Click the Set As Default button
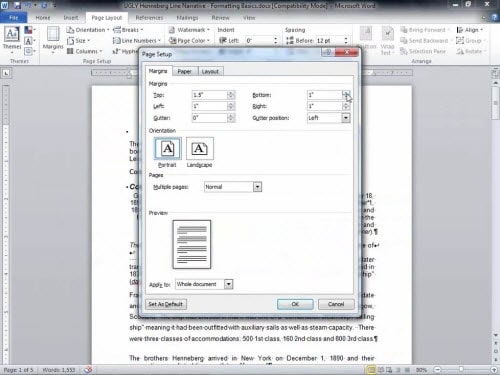The height and width of the screenshot is (375, 500). [x=166, y=304]
